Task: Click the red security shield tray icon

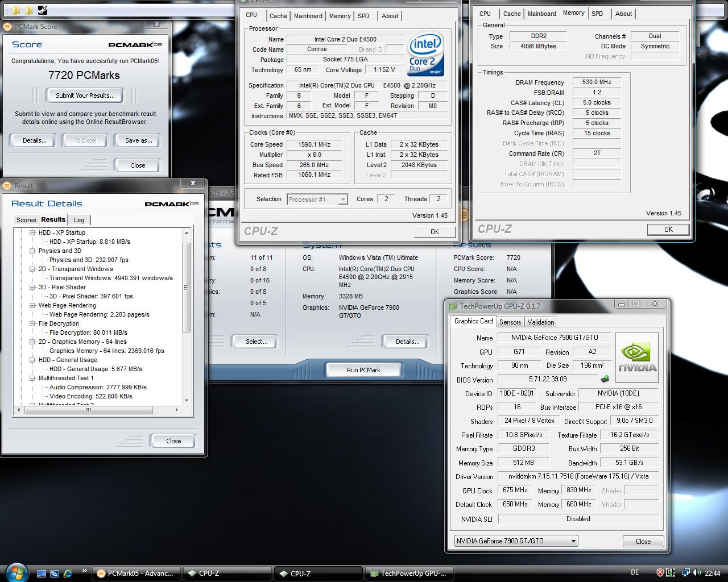Action: 660,573
